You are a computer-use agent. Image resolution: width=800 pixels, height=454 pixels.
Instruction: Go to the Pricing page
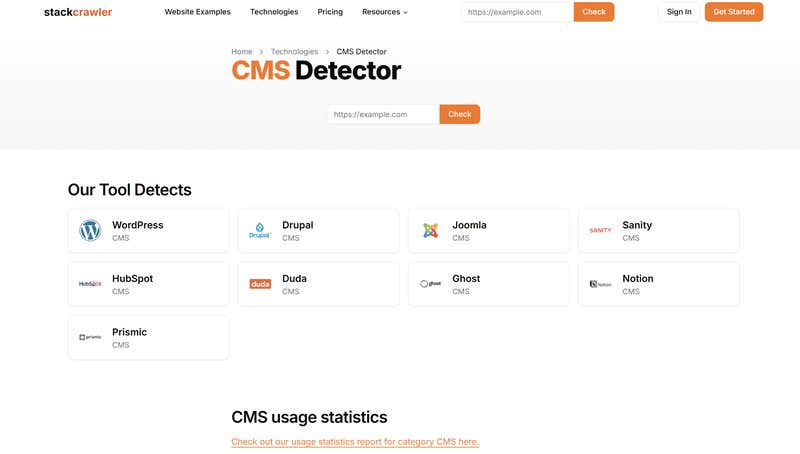pyautogui.click(x=330, y=12)
